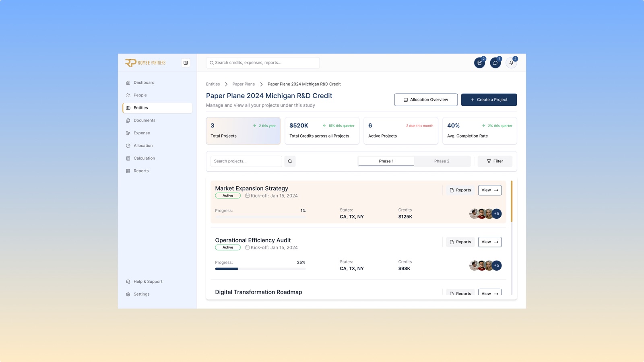The width and height of the screenshot is (644, 362).
Task: Open Reports in the sidebar
Action: click(157, 171)
